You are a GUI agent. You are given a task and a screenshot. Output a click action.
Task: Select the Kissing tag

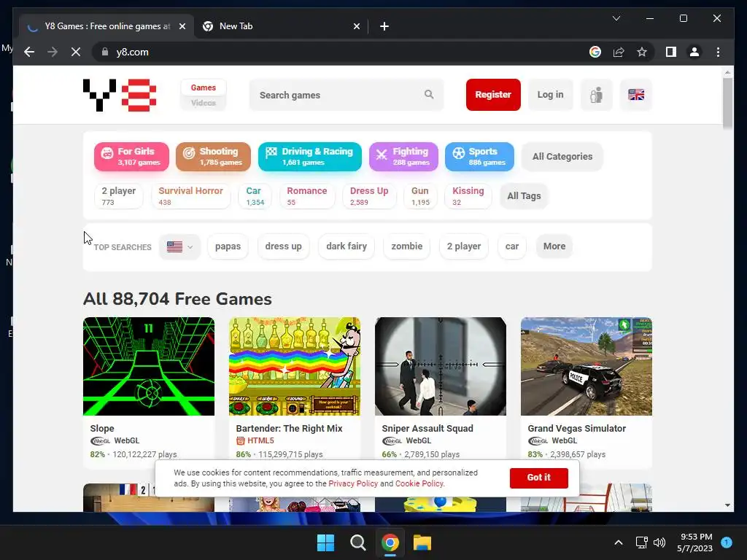(x=468, y=195)
